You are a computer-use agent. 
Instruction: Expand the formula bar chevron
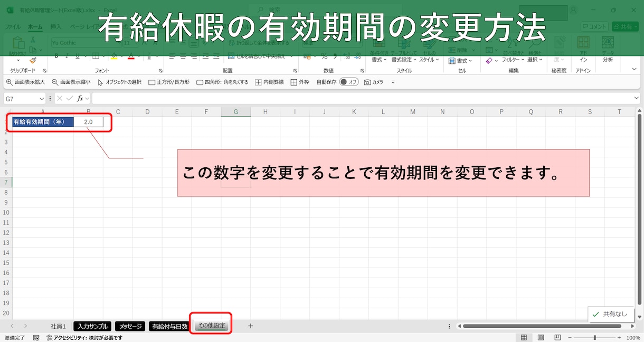pos(637,98)
